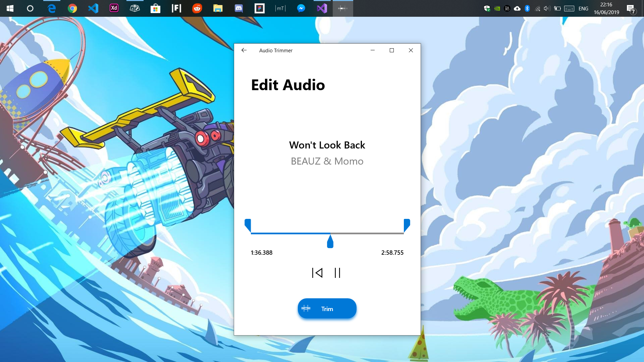Image resolution: width=644 pixels, height=362 pixels.
Task: Open OneDrive from the system tray
Action: [x=517, y=8]
